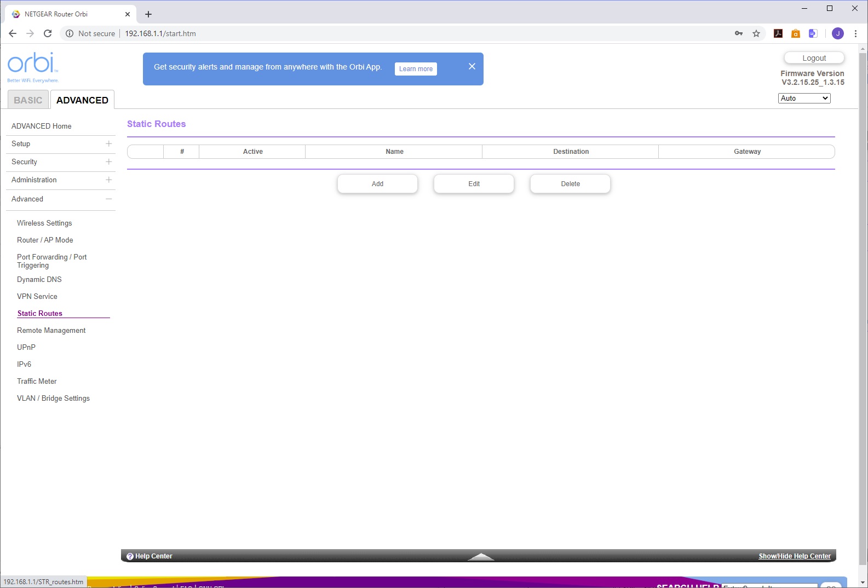The height and width of the screenshot is (588, 868).
Task: Click the Active column header
Action: (252, 152)
